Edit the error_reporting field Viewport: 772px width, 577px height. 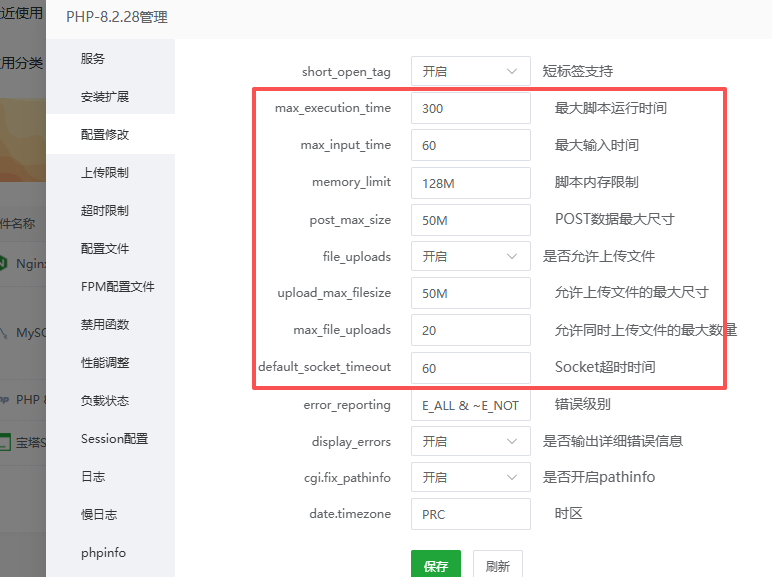tap(471, 405)
